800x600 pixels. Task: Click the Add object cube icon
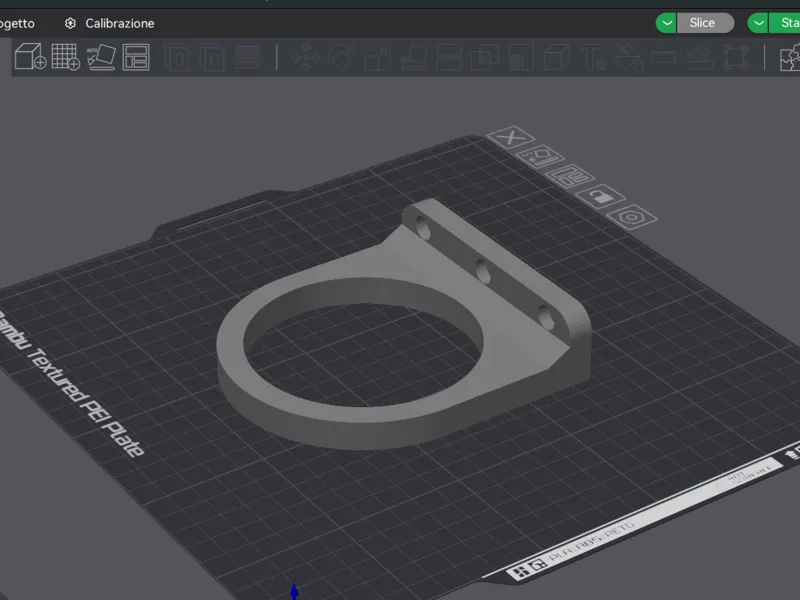tap(31, 56)
